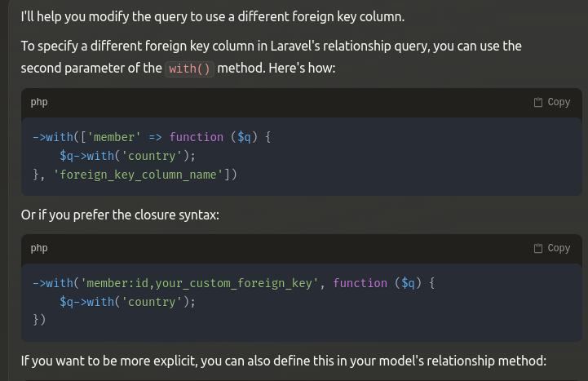
Task: Click the inline with() code tag in the paragraph
Action: point(190,69)
